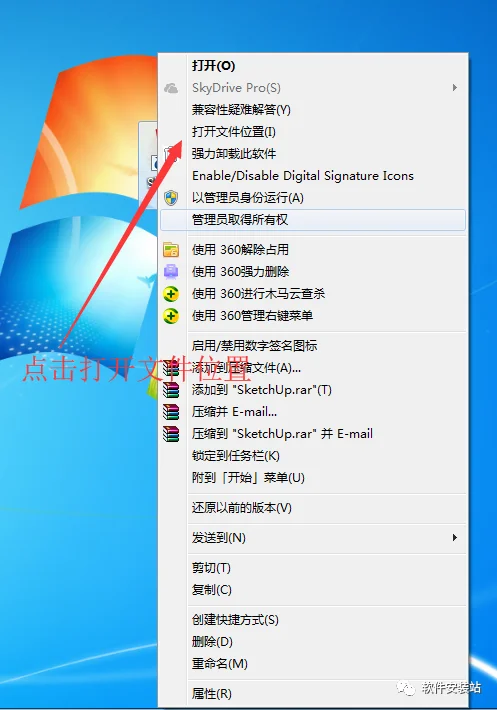Click WinRAR icon beside 压缩并 E-mail

(x=171, y=412)
